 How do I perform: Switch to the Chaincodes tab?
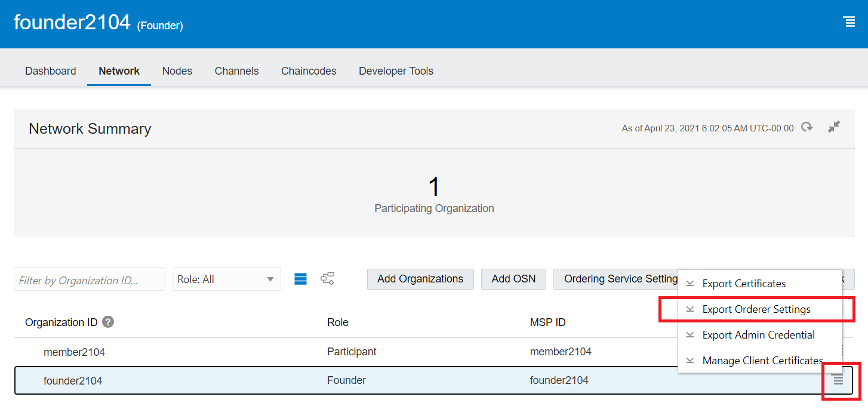(x=309, y=70)
